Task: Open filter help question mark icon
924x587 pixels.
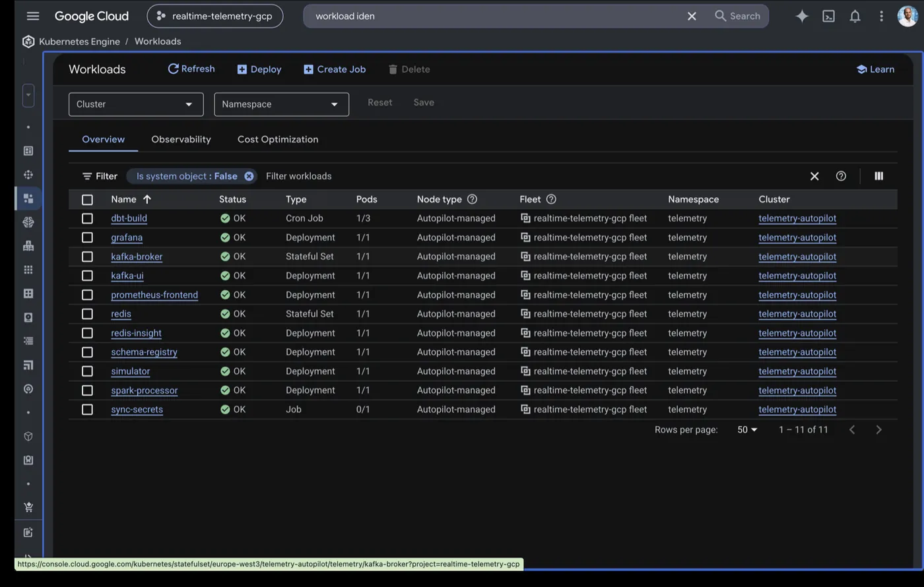Action: coord(841,176)
